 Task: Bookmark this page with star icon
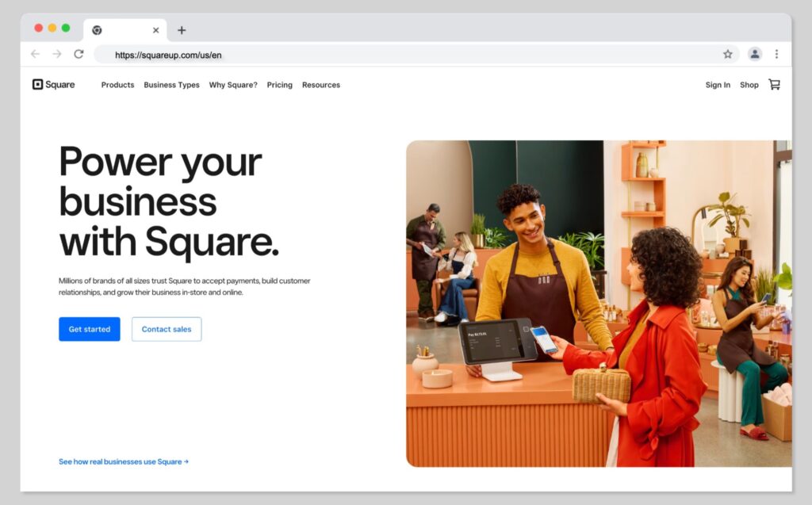[727, 54]
